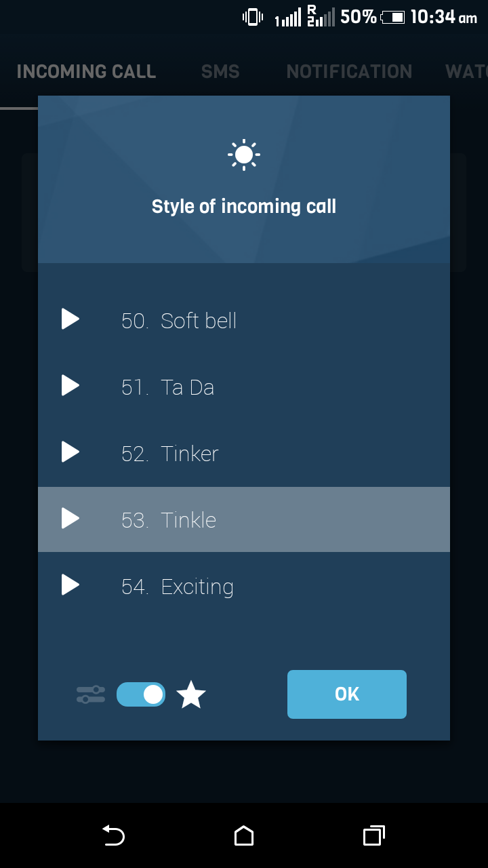Tap the sun brightness icon in header
The width and height of the screenshot is (488, 868).
pyautogui.click(x=244, y=155)
